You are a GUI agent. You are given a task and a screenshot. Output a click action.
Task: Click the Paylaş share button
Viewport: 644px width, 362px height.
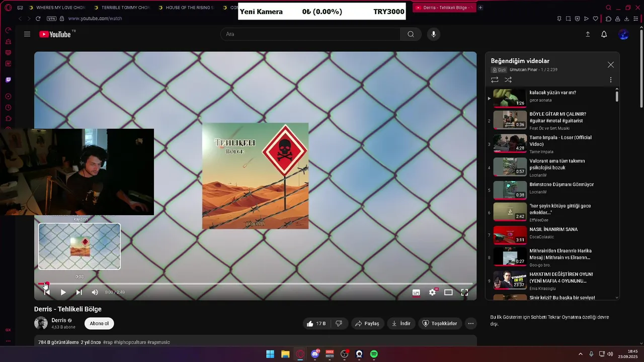367,323
